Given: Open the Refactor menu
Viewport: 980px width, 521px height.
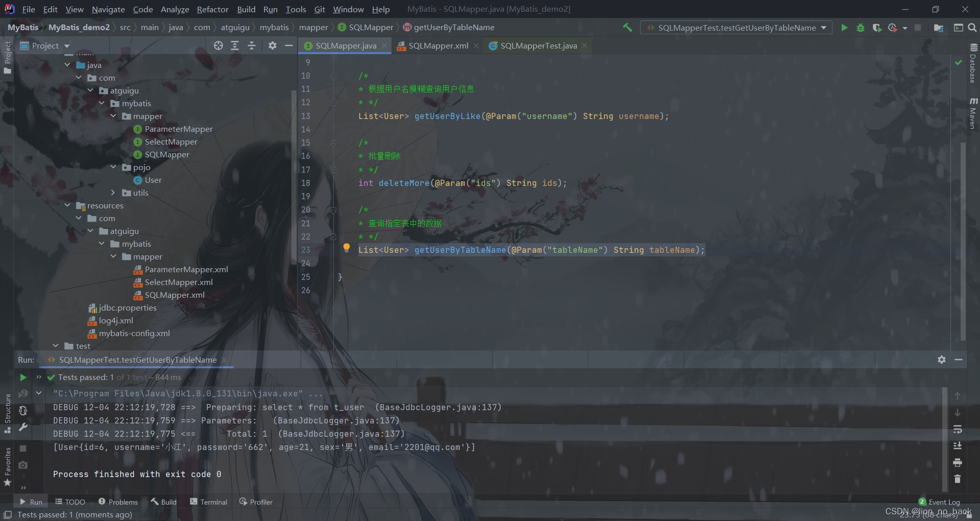Looking at the screenshot, I should 212,9.
